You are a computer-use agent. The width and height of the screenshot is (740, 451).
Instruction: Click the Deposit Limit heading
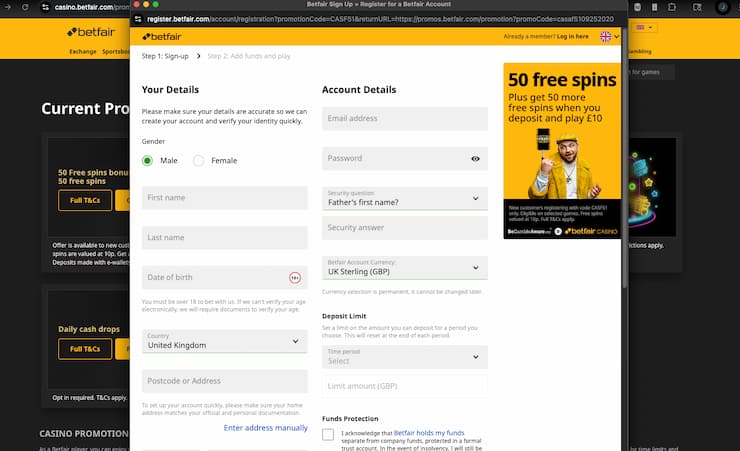pos(344,316)
